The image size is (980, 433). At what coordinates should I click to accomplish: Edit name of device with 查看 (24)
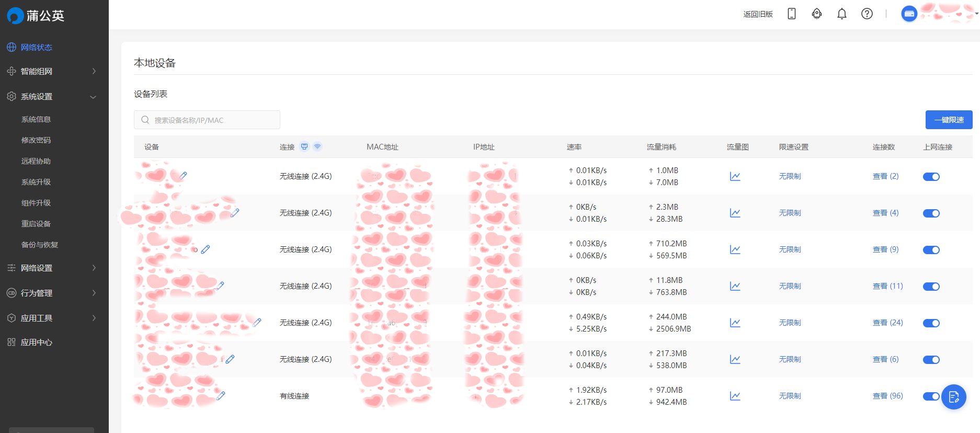257,322
